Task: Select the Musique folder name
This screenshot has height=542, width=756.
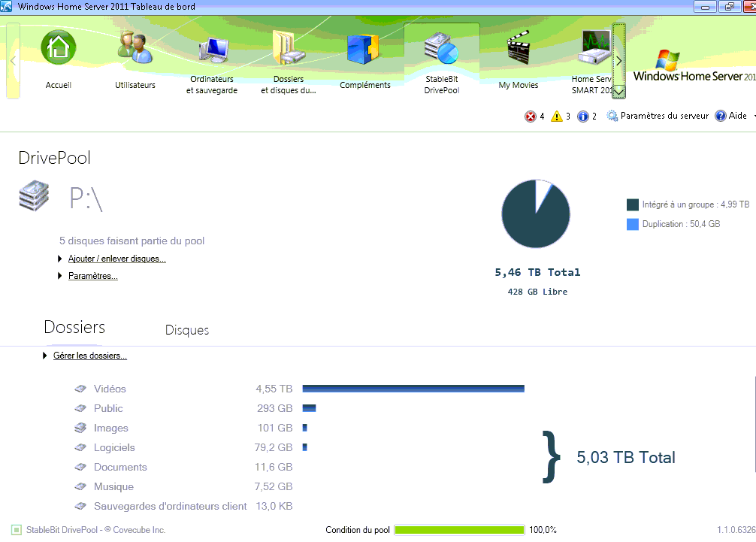Action: pyautogui.click(x=113, y=487)
